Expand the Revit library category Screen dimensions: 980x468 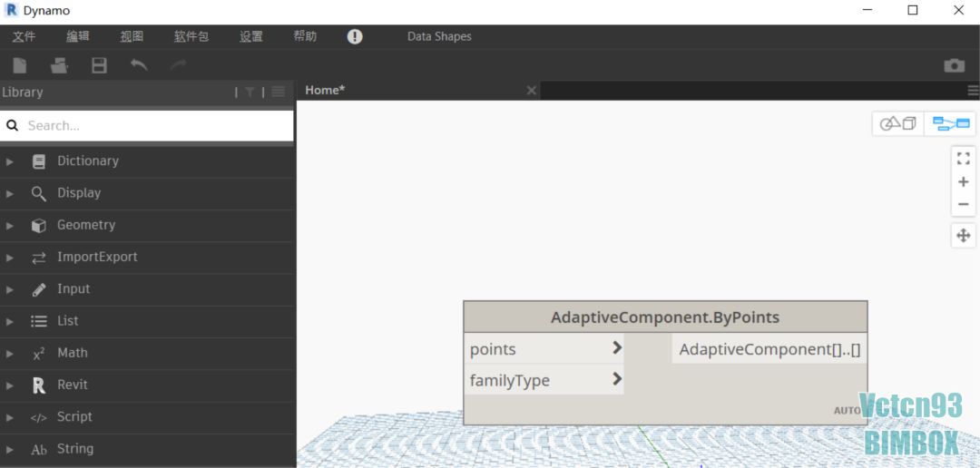pyautogui.click(x=72, y=385)
